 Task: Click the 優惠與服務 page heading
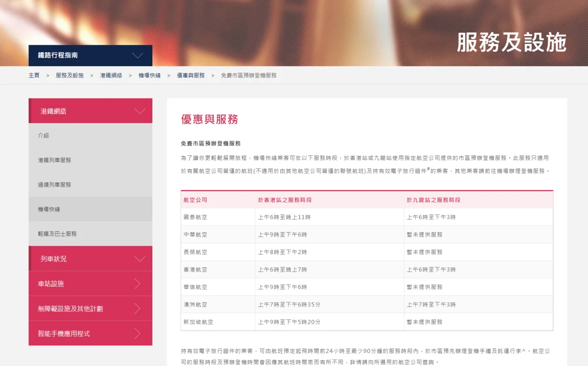(210, 119)
